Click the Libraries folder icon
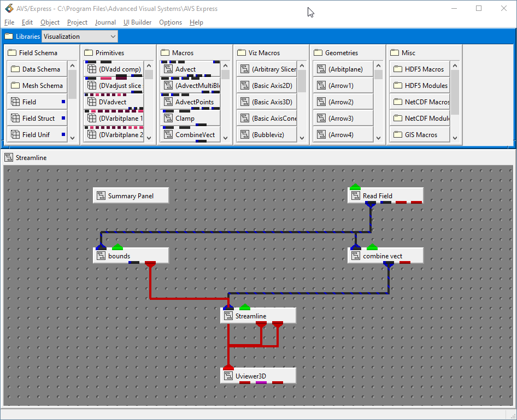 (x=9, y=36)
